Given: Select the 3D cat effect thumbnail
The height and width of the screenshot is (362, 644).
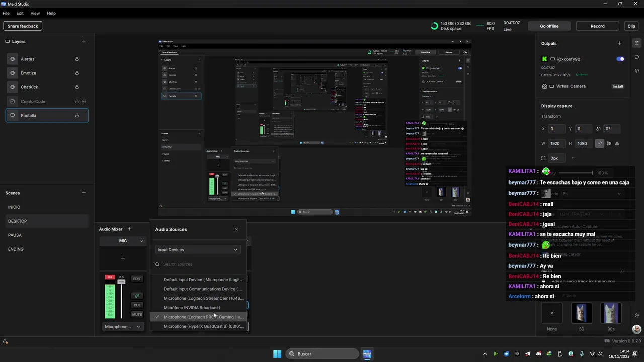Looking at the screenshot, I should point(582,313).
